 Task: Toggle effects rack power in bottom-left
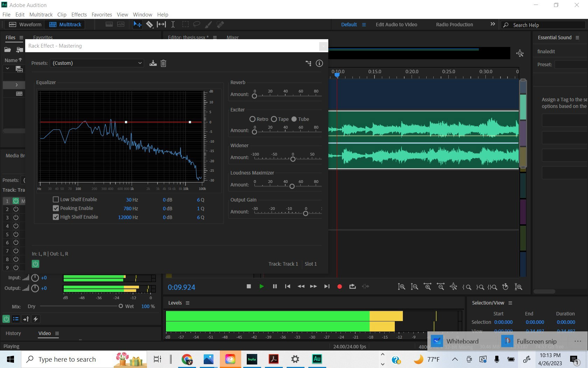[x=6, y=319]
